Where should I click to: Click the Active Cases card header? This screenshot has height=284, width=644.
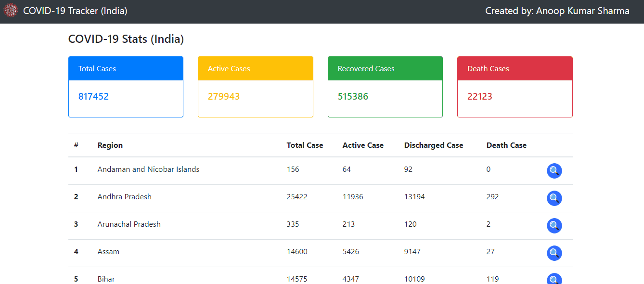point(256,68)
